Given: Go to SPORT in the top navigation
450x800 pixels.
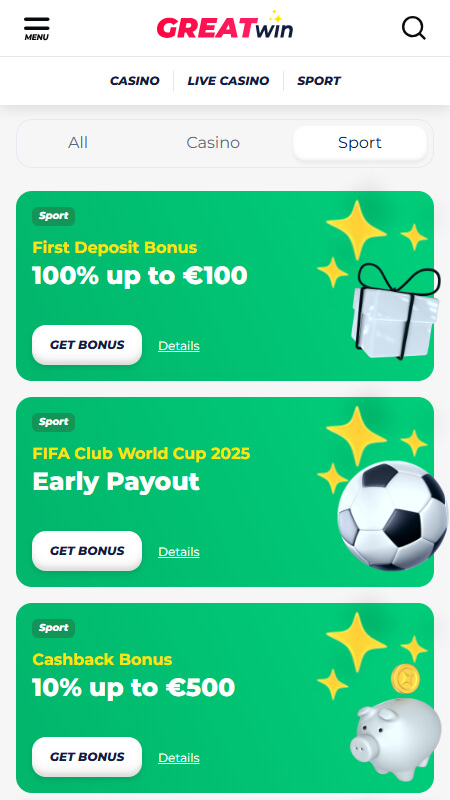Looking at the screenshot, I should click(319, 81).
